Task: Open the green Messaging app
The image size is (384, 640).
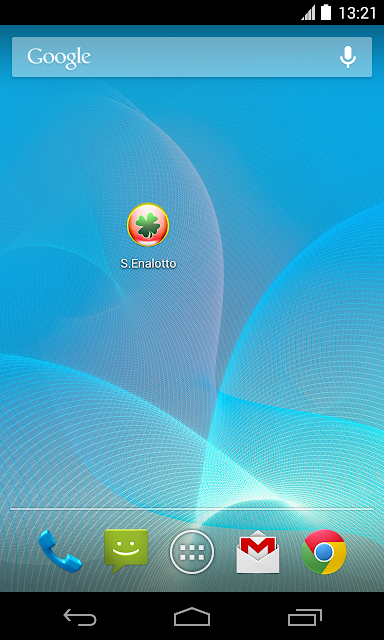Action: [126, 551]
